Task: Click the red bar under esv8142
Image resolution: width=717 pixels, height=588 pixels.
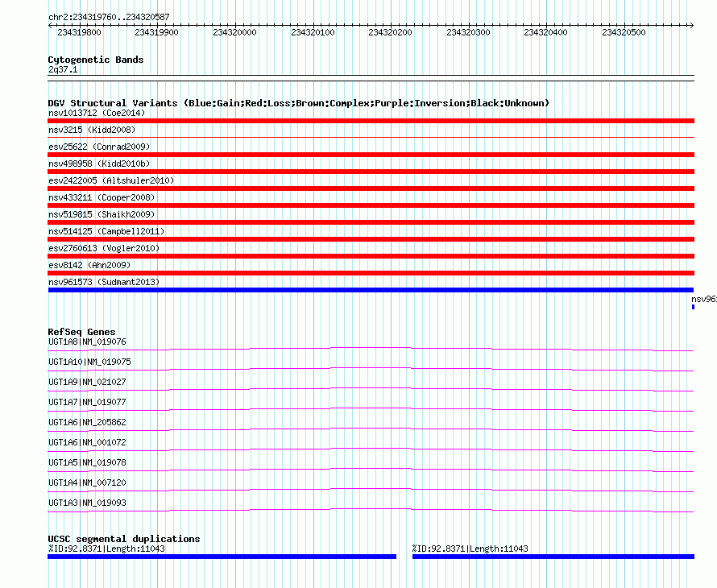Action: tap(371, 273)
